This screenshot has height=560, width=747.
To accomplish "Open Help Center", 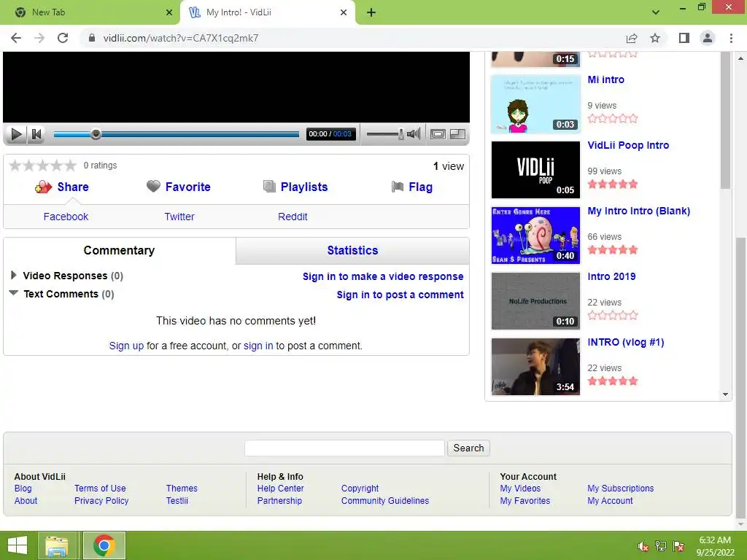I will click(280, 489).
